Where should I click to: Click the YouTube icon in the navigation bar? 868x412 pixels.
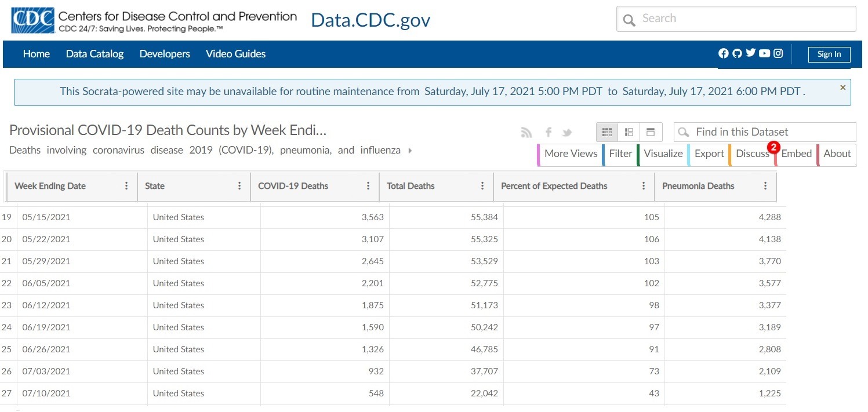point(764,53)
